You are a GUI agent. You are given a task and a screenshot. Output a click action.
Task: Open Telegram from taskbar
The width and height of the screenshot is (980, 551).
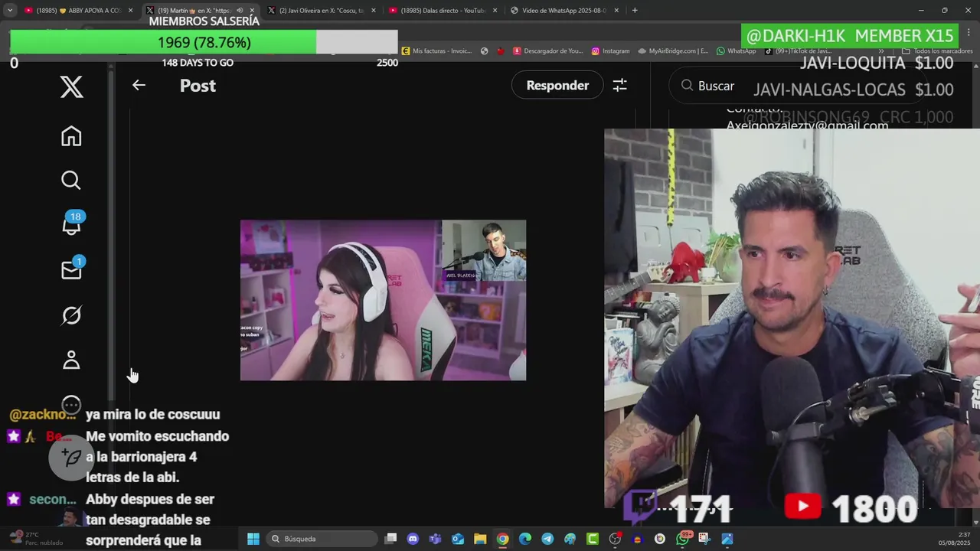coord(547,539)
